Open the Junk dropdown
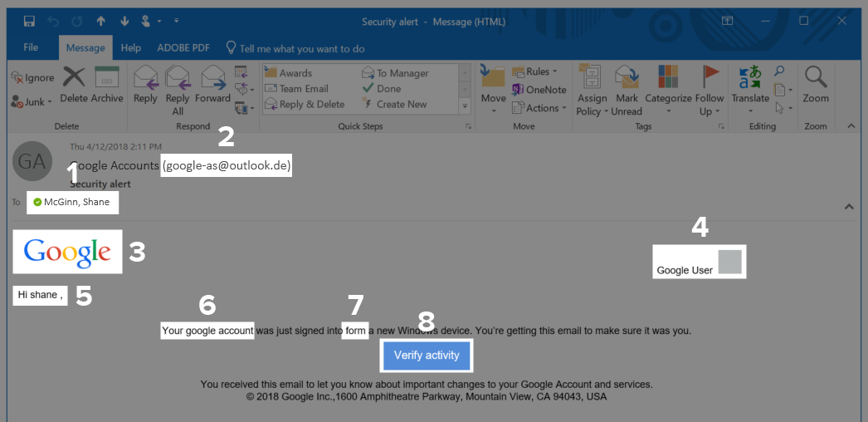Screen dimensions: 868x422 (32, 102)
